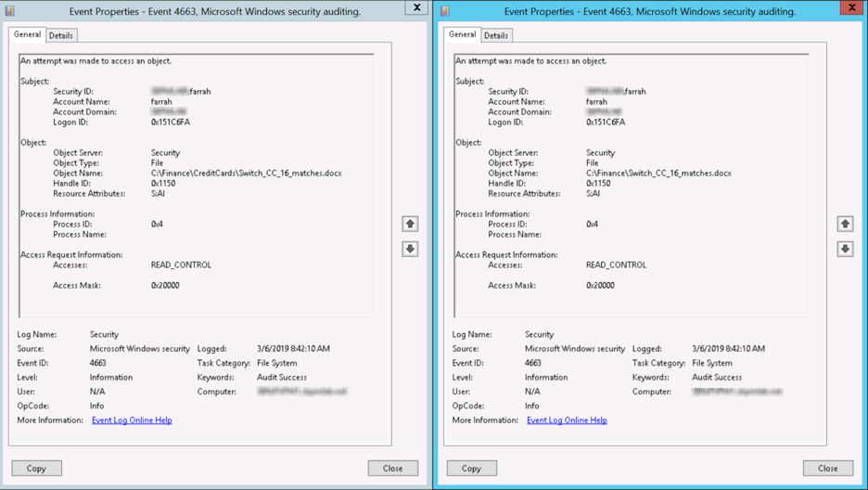Select READ_CONTROL value in right window
The image size is (868, 490).
(x=616, y=265)
